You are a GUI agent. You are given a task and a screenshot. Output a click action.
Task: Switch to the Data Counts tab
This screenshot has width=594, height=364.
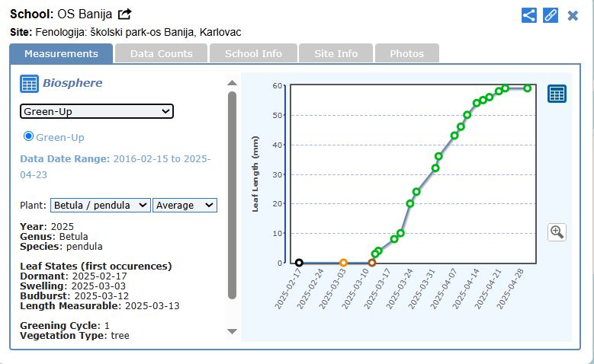161,53
